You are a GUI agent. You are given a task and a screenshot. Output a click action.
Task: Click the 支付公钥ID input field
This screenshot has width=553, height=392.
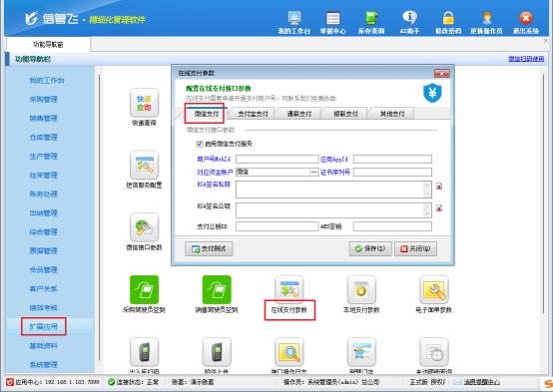(x=277, y=226)
